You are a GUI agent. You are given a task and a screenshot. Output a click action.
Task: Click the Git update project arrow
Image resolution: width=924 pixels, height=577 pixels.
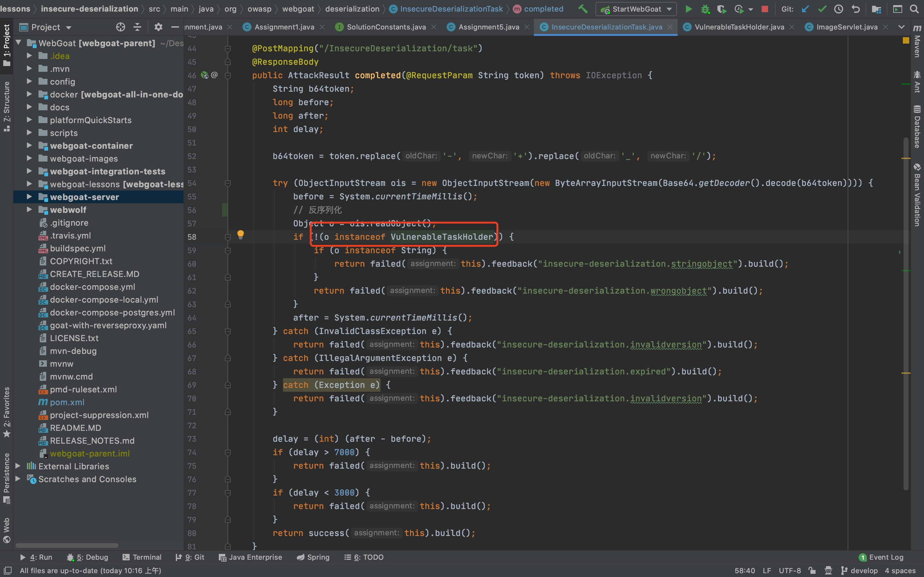coord(805,9)
